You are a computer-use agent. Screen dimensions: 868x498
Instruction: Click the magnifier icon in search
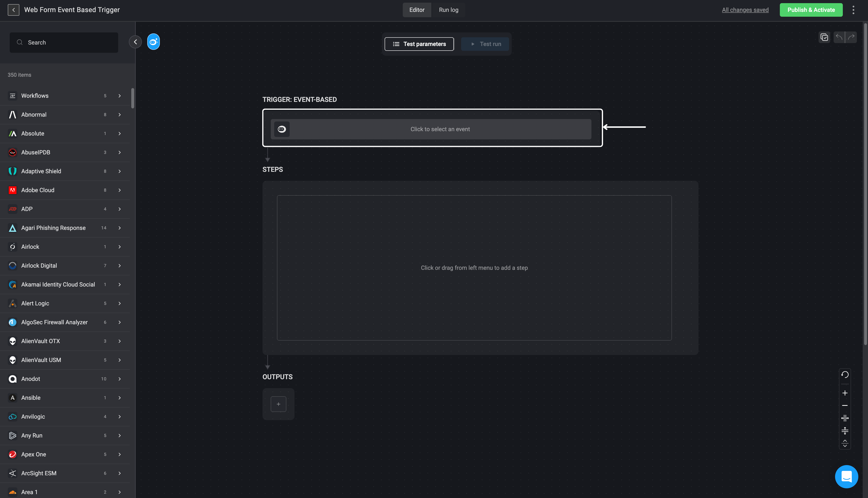click(20, 42)
